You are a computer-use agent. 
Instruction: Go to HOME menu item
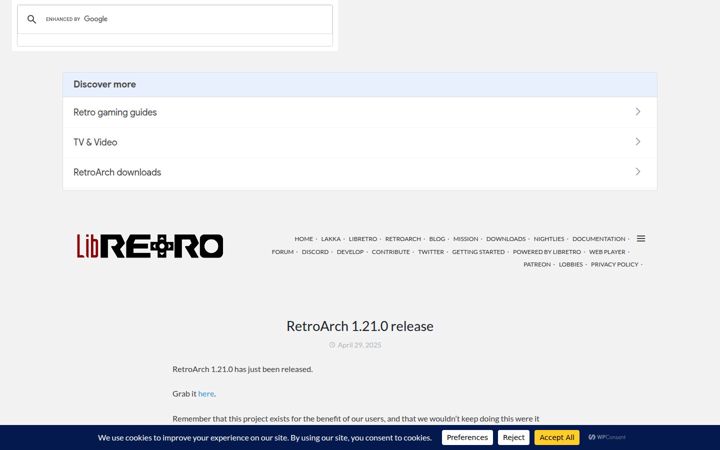[304, 239]
